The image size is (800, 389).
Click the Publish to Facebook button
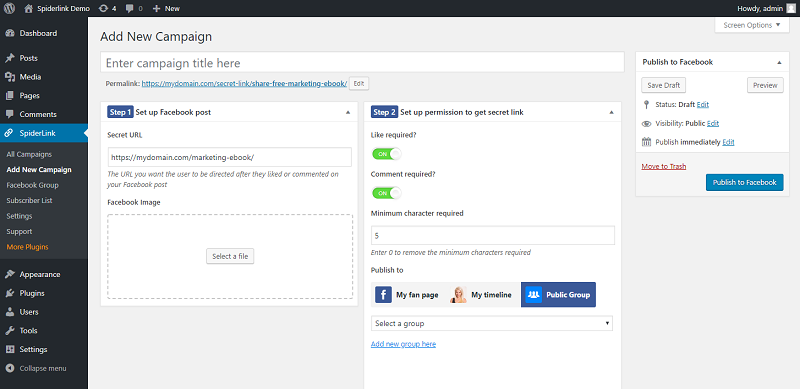[744, 182]
